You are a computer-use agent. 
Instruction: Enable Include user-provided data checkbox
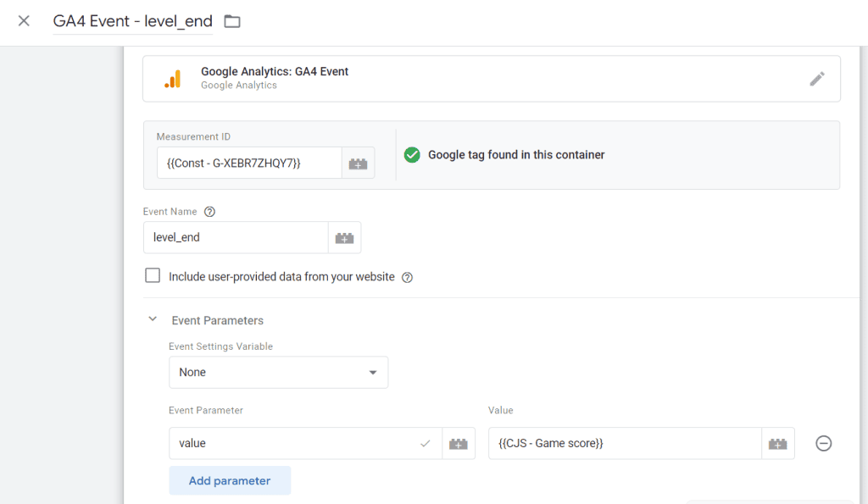153,276
